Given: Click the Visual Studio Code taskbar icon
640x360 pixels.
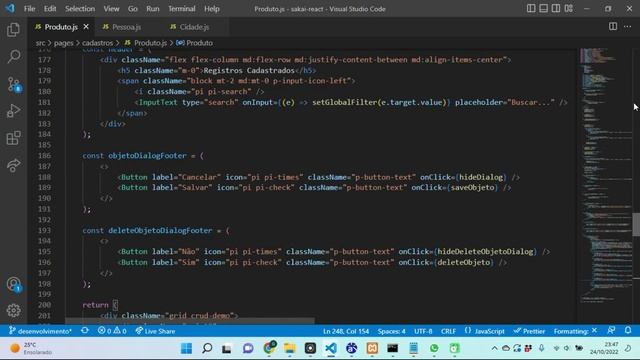Looking at the screenshot, I should coord(331,348).
